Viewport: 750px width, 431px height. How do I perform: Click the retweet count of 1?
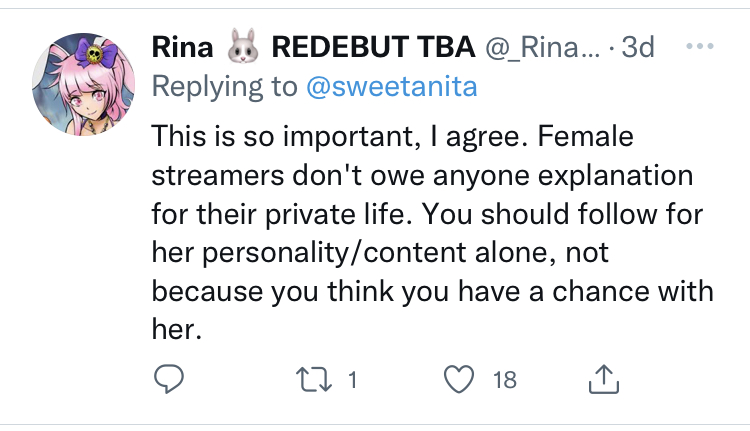[353, 380]
